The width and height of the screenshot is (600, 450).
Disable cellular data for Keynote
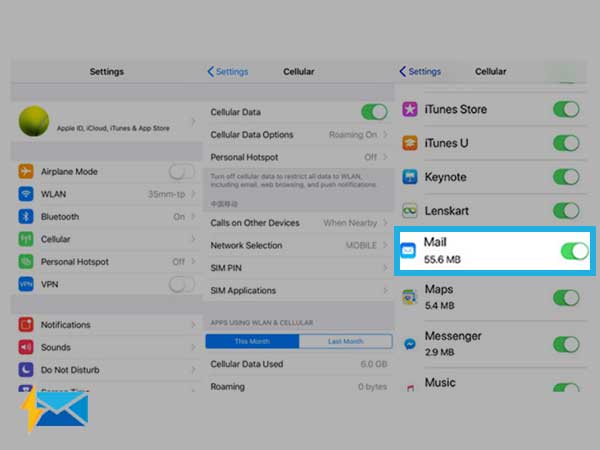pos(566,177)
